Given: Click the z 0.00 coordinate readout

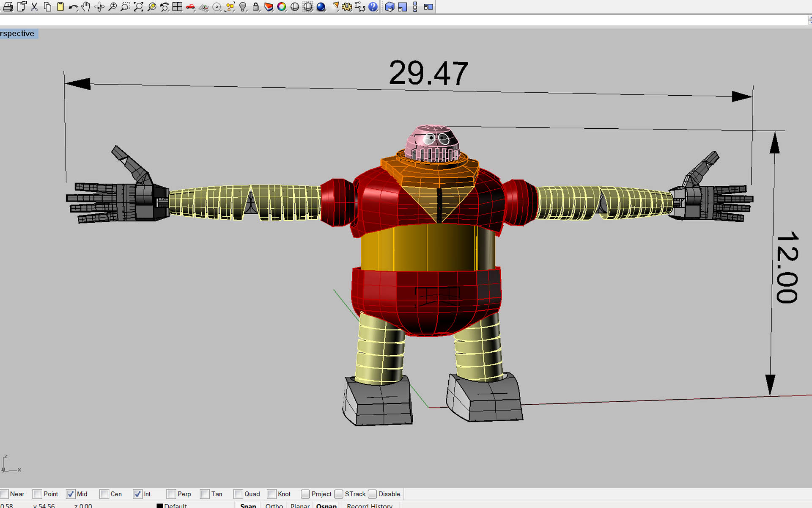Looking at the screenshot, I should (83, 505).
